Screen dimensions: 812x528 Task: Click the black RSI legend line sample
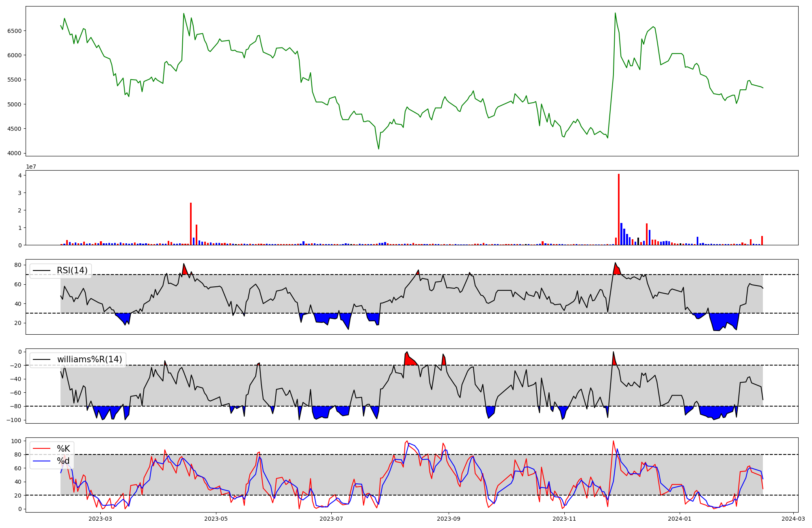point(42,270)
